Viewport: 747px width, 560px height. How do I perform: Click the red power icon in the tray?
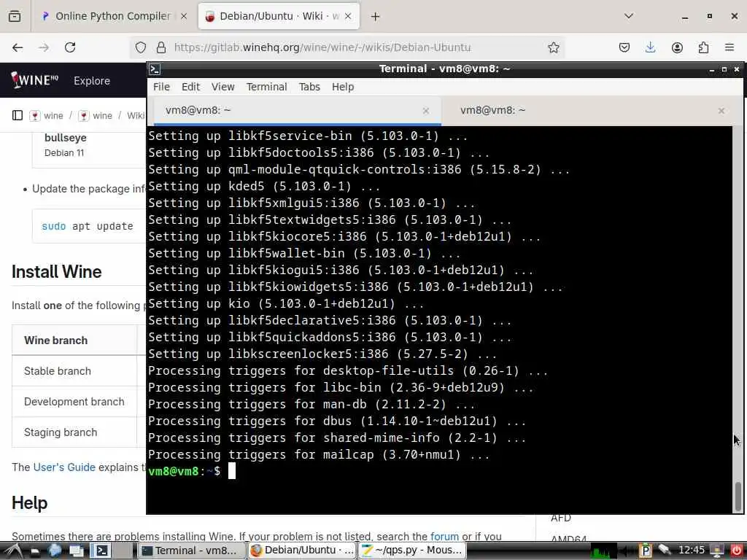click(737, 551)
